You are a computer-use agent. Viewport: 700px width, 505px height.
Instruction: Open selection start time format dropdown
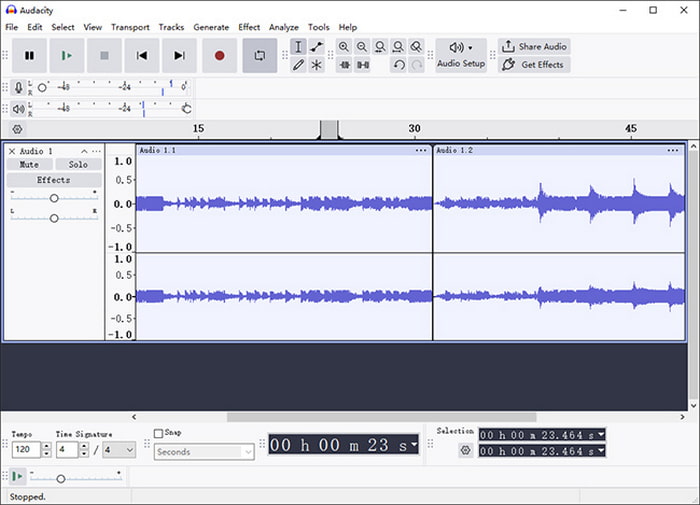pos(601,434)
